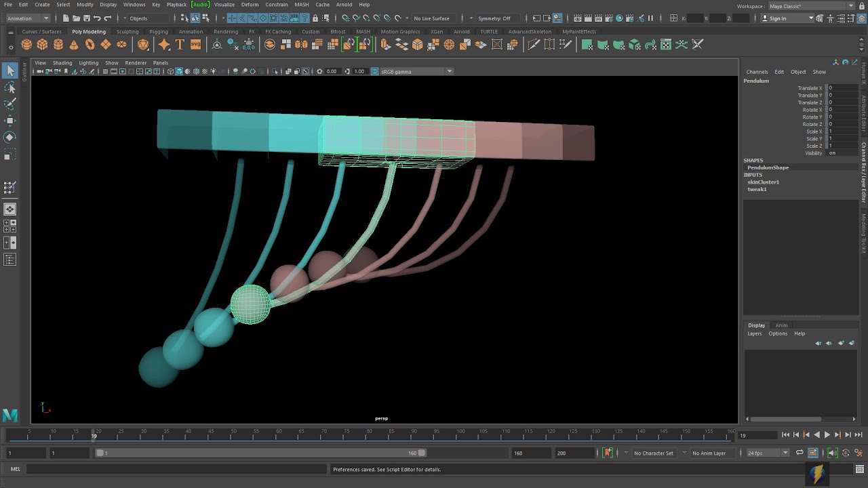
Task: Activate the Paint Selection tool
Action: tap(10, 104)
